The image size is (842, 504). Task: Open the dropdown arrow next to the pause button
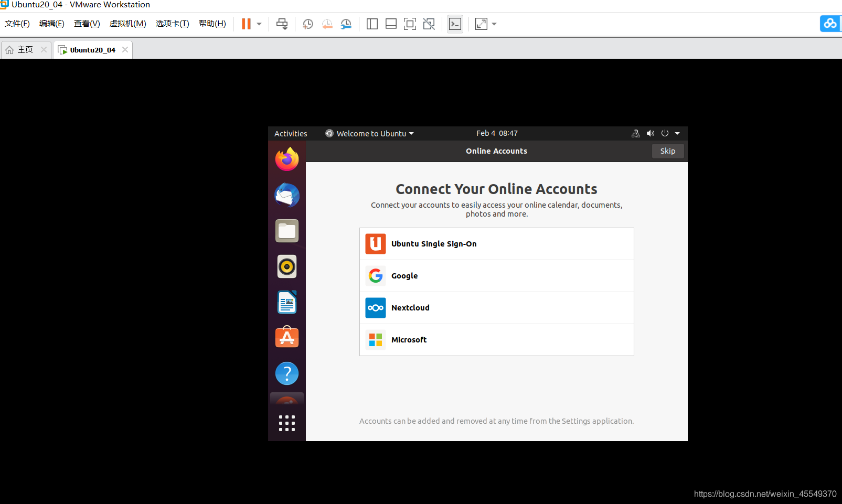259,24
